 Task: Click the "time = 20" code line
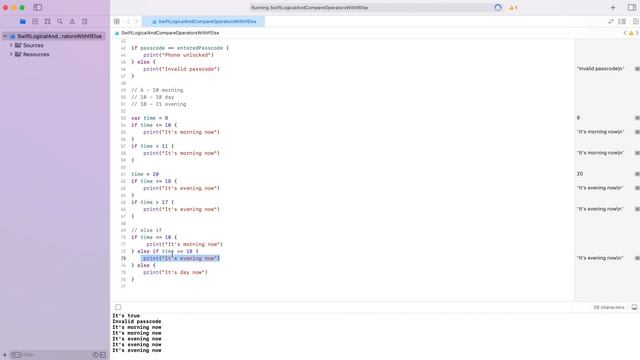click(145, 174)
